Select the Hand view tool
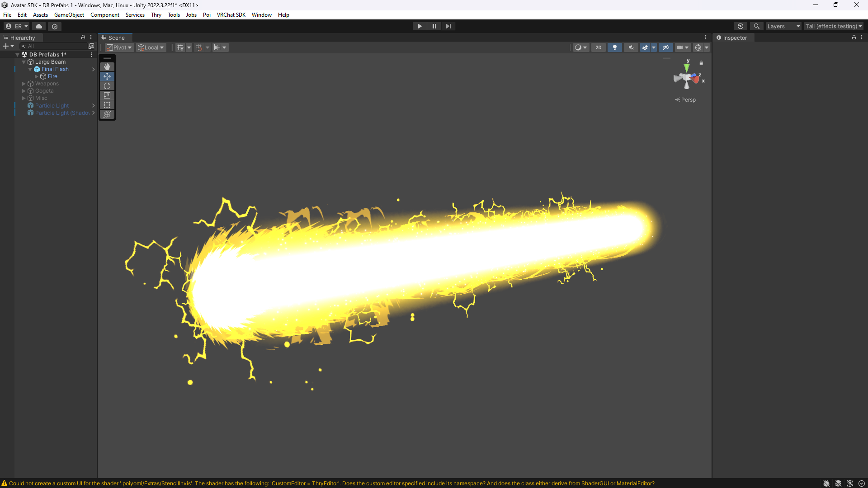The image size is (868, 488). point(107,67)
